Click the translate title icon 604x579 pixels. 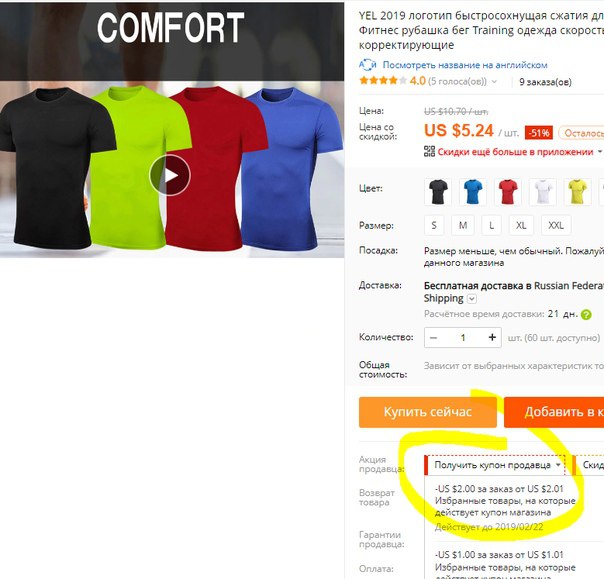367,65
